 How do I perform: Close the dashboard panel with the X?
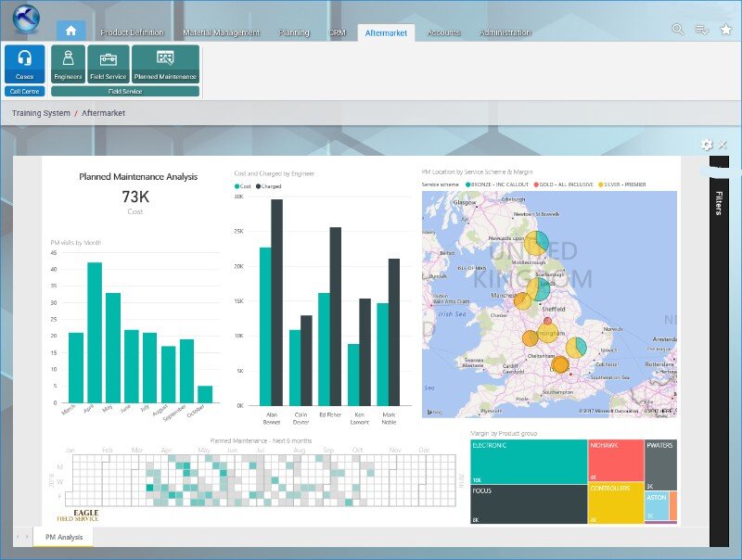pos(723,145)
